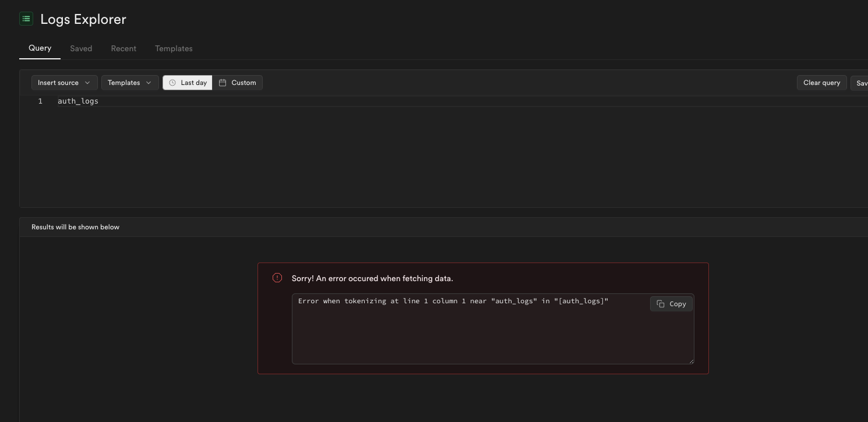Expand the Templates dropdown in the toolbar

click(x=129, y=83)
